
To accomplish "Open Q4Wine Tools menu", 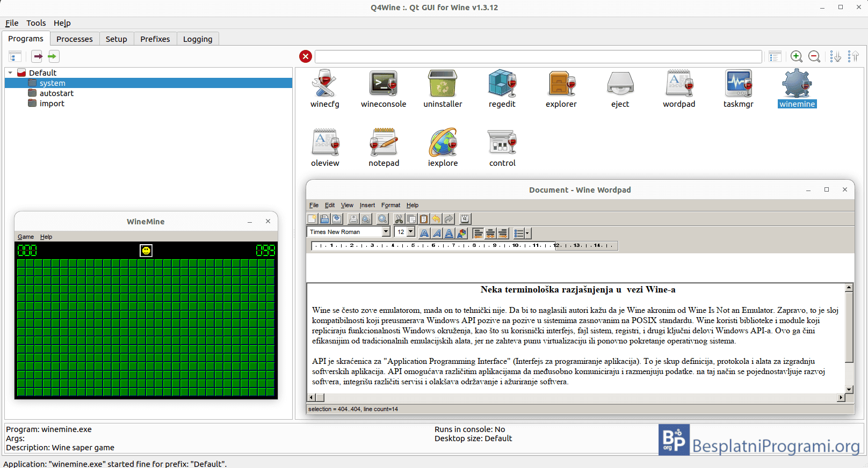I will coord(36,23).
